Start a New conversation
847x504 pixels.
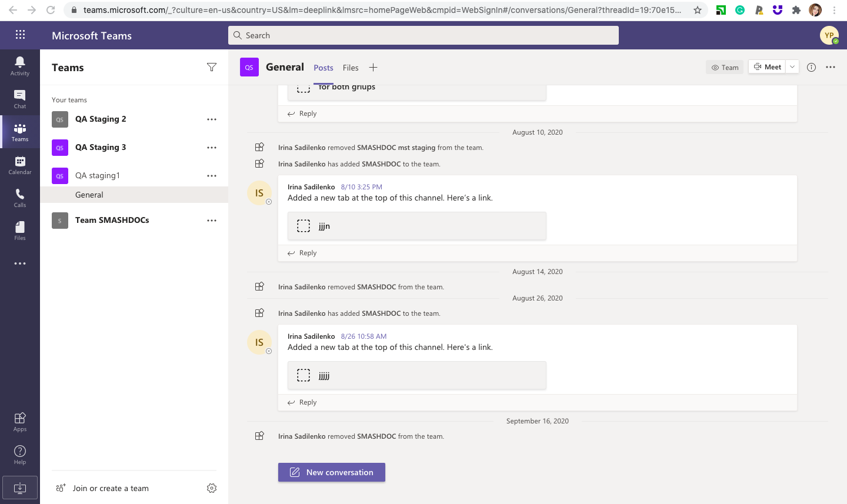pyautogui.click(x=332, y=472)
